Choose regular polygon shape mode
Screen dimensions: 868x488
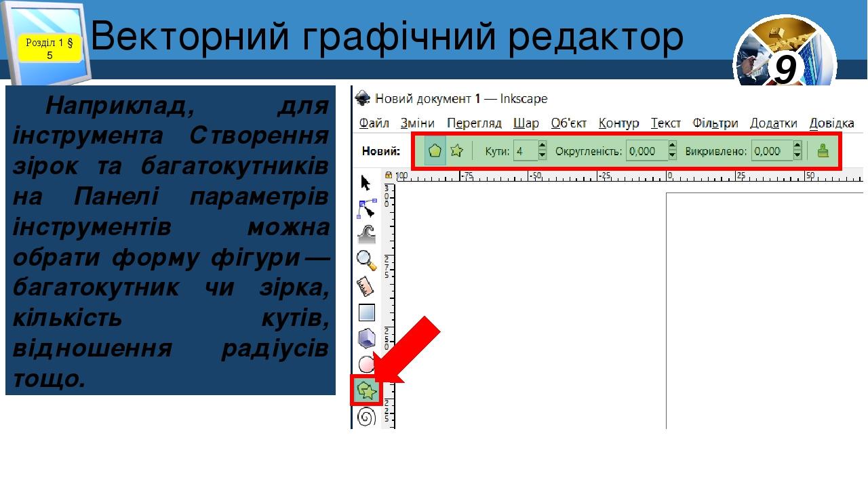[435, 150]
